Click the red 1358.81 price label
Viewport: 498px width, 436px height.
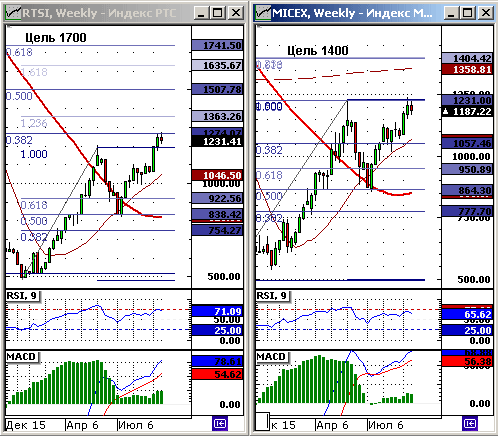467,69
